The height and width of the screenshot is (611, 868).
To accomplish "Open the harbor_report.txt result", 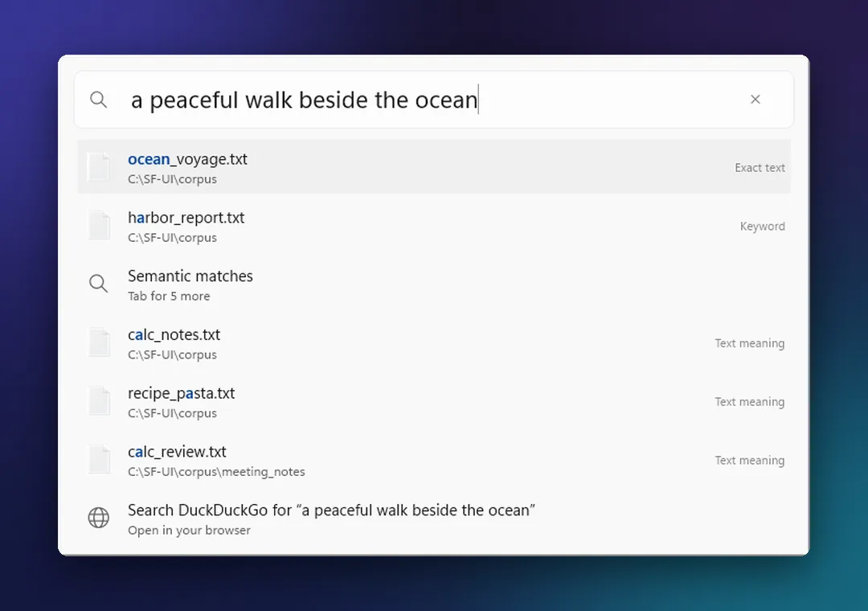I will (433, 226).
